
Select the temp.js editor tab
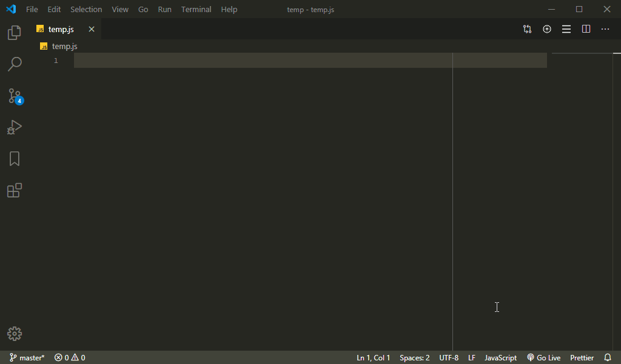click(x=61, y=28)
